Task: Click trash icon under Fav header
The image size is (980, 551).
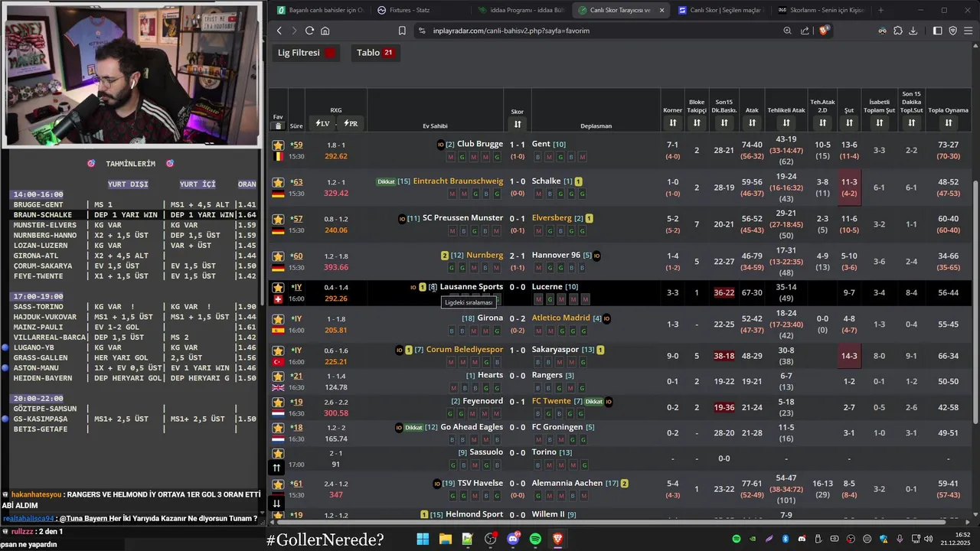Action: pyautogui.click(x=278, y=126)
